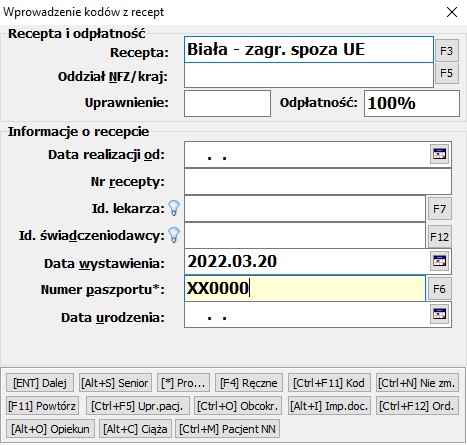Click the Id. świadczeniodawcy input field
The image size is (467, 445).
pyautogui.click(x=305, y=236)
